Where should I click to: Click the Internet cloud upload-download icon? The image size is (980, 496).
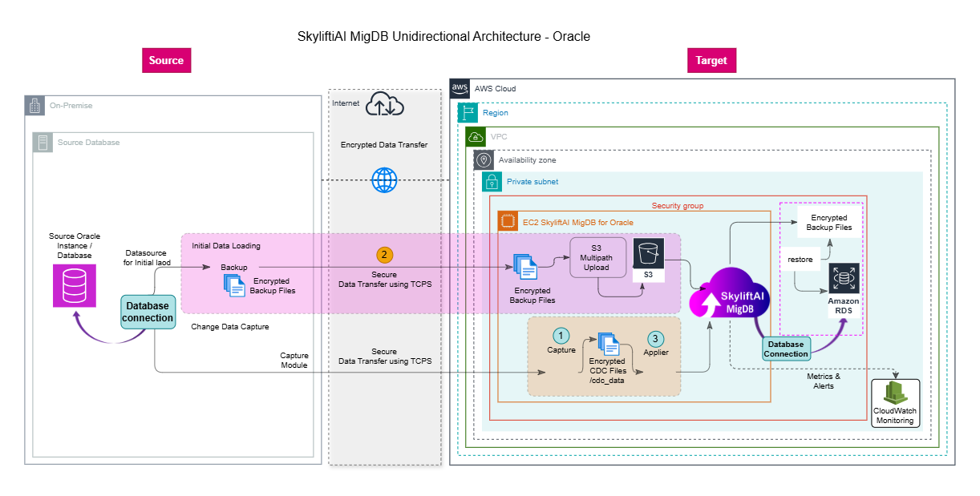coord(384,105)
